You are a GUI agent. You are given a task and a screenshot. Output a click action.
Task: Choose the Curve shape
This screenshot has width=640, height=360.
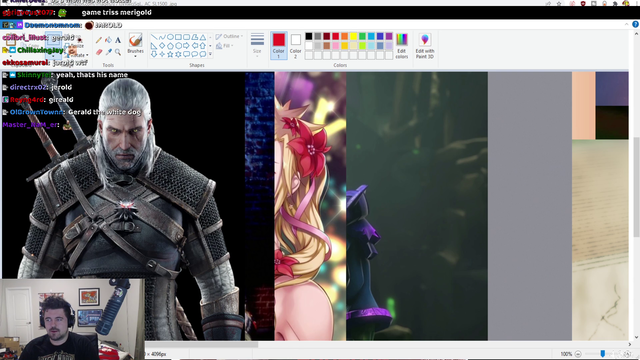tap(162, 37)
